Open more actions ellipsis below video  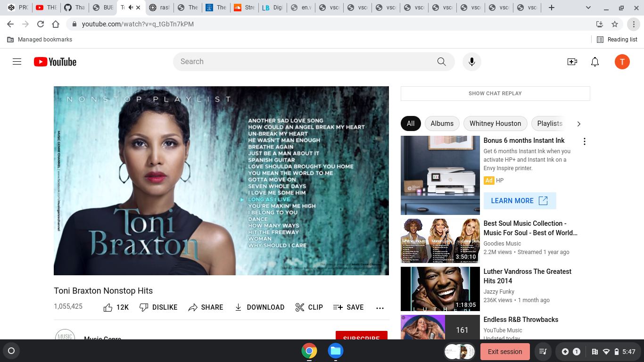[x=380, y=308]
